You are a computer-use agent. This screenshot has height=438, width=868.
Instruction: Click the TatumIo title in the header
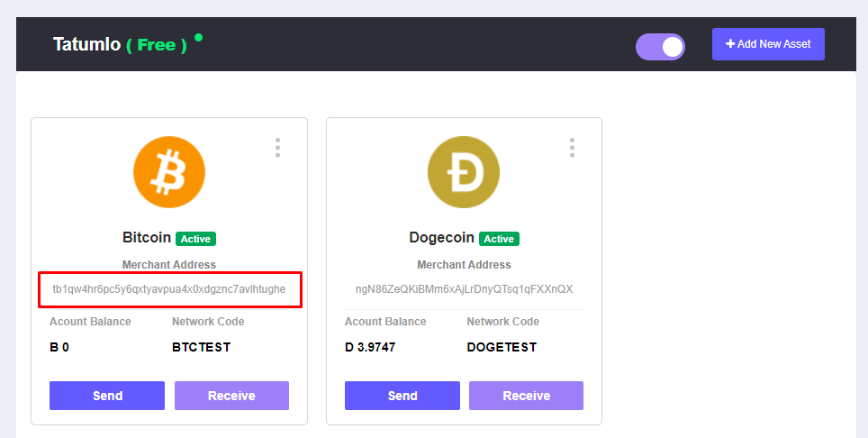coord(86,44)
